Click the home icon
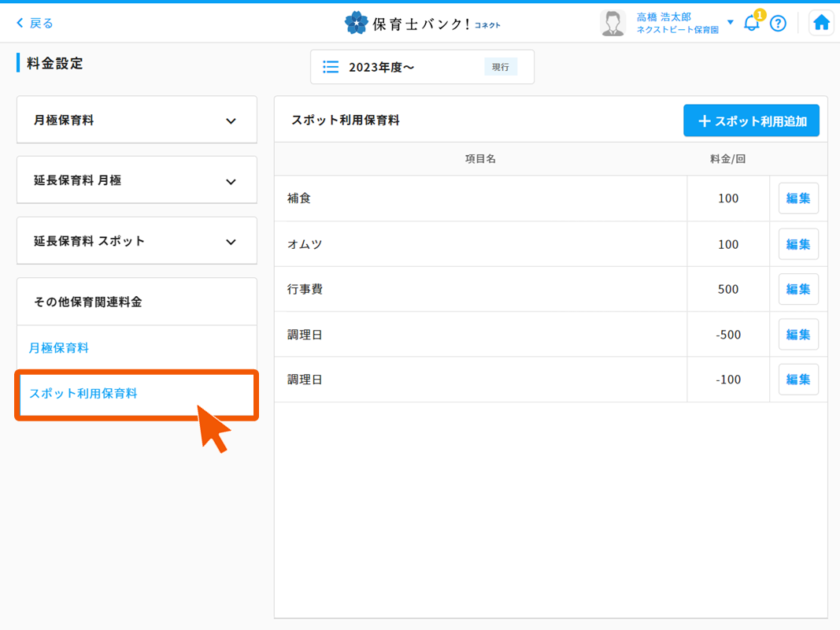 [821, 23]
